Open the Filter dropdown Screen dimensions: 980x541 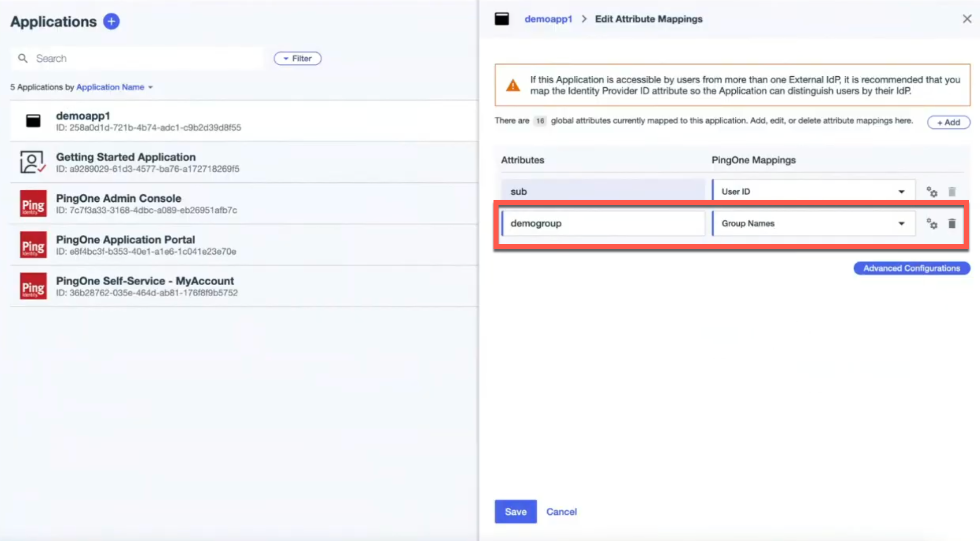[x=297, y=58]
